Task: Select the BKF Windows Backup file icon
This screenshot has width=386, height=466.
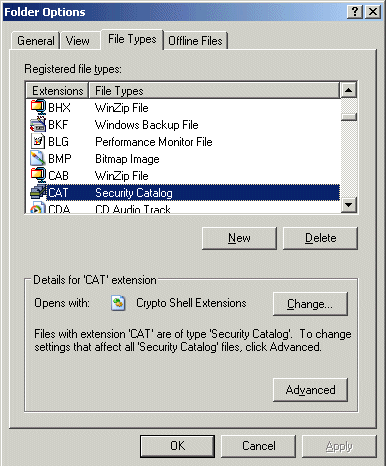Action: pos(38,124)
